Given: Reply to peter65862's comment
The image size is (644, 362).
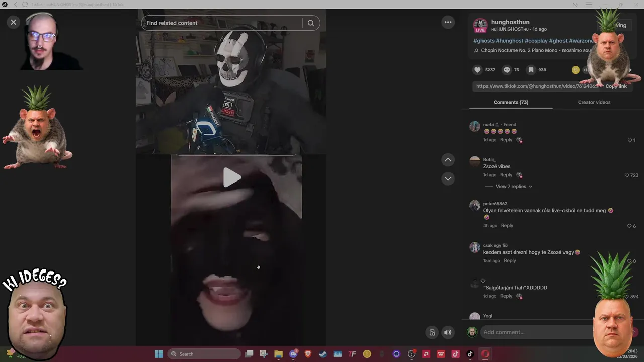Looking at the screenshot, I should 507,226.
